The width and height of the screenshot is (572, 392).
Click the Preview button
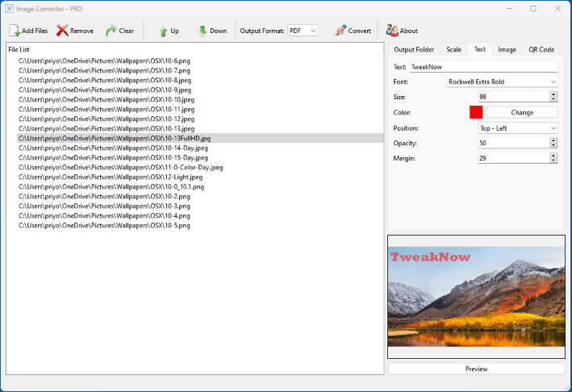477,369
